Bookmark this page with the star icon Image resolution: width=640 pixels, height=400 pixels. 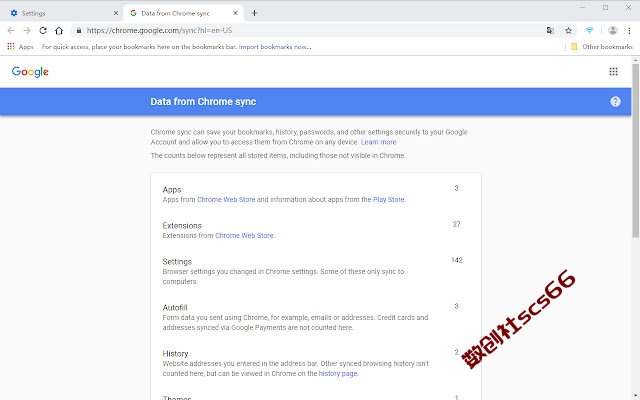click(568, 30)
